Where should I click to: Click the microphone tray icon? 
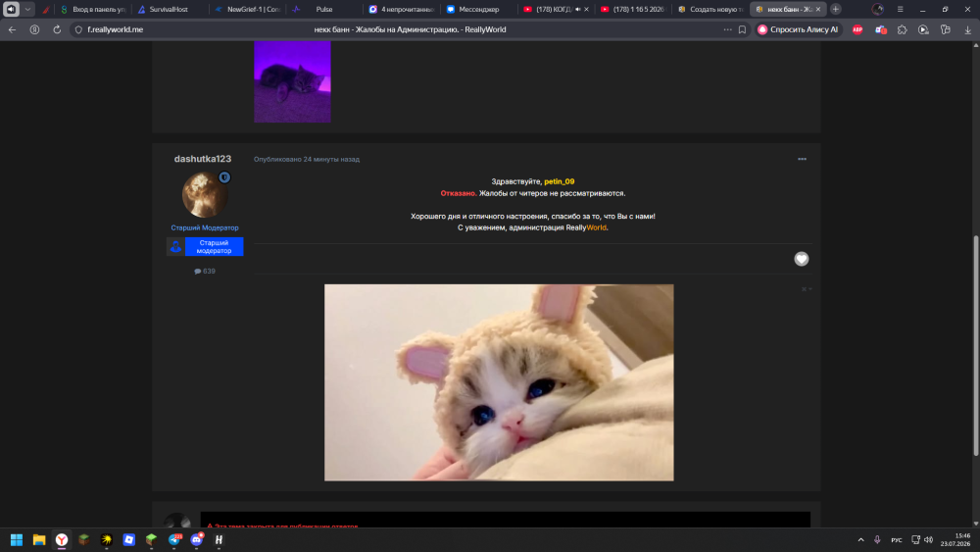[877, 539]
